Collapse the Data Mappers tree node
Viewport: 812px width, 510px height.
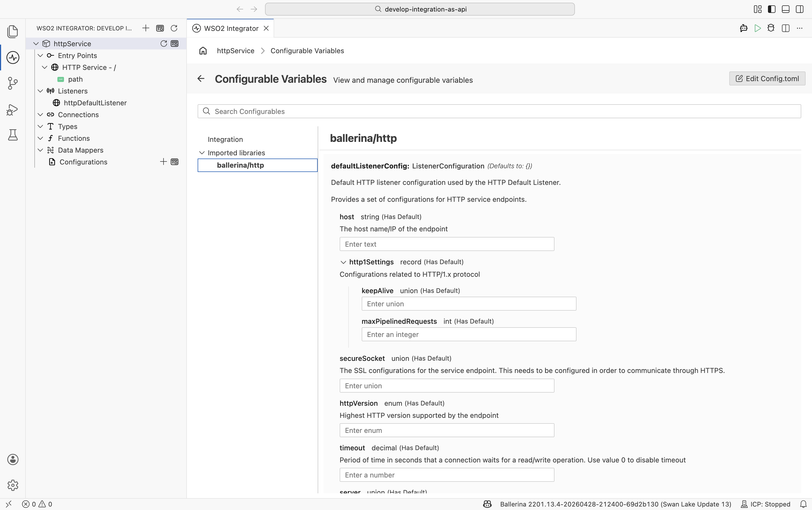tap(40, 150)
